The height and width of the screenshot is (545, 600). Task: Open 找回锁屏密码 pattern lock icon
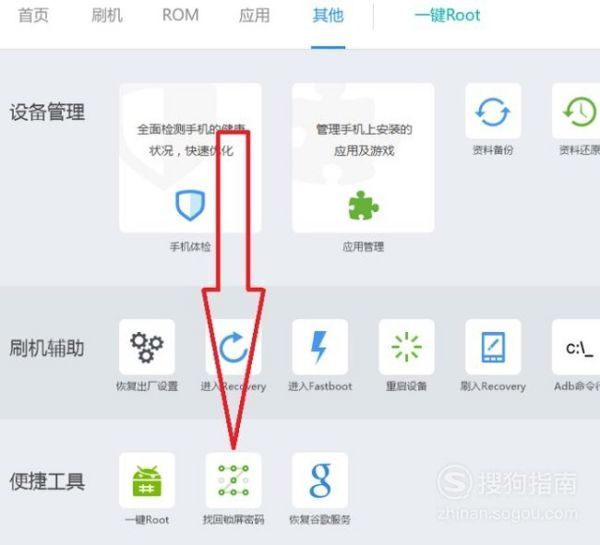(x=233, y=480)
